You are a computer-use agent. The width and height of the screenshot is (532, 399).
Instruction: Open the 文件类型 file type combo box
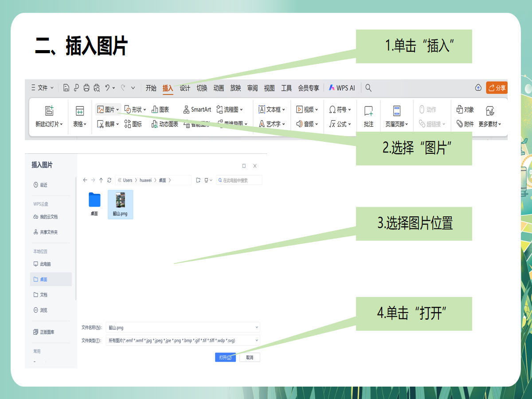pyautogui.click(x=182, y=340)
